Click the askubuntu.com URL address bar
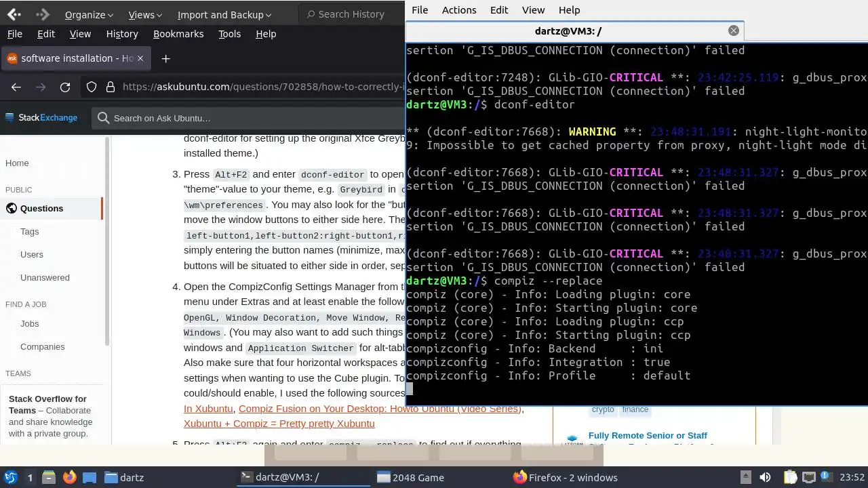This screenshot has height=488, width=868. pos(263,87)
